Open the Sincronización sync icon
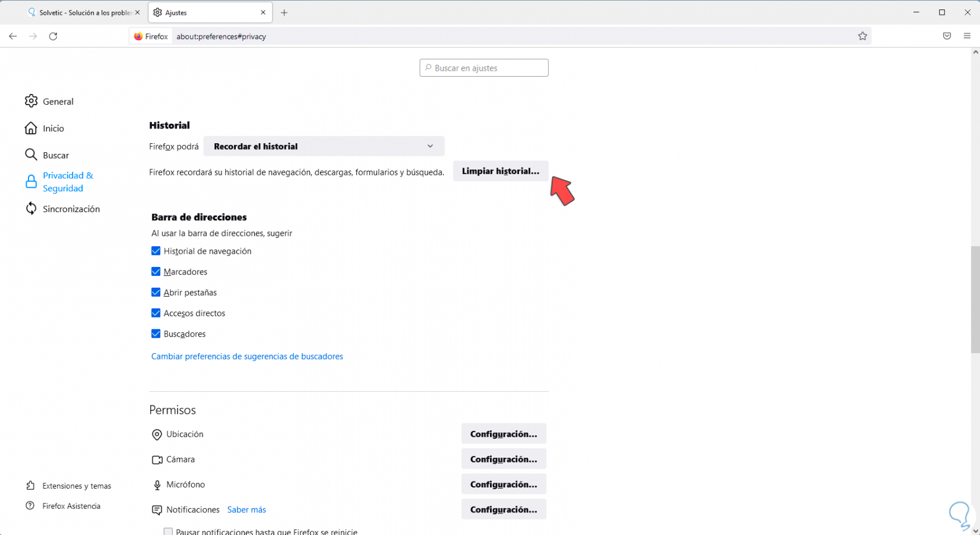 click(31, 209)
